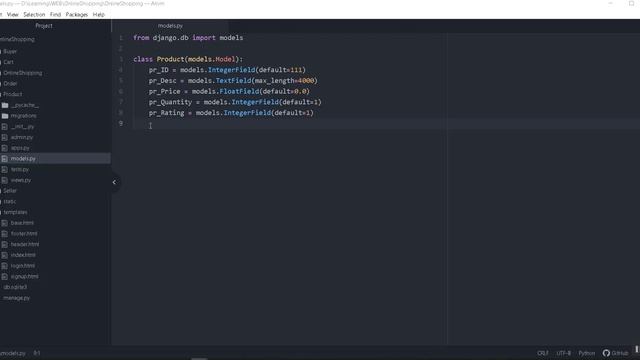
Task: Collapse the tree view dock with chevron
Action: 114,182
